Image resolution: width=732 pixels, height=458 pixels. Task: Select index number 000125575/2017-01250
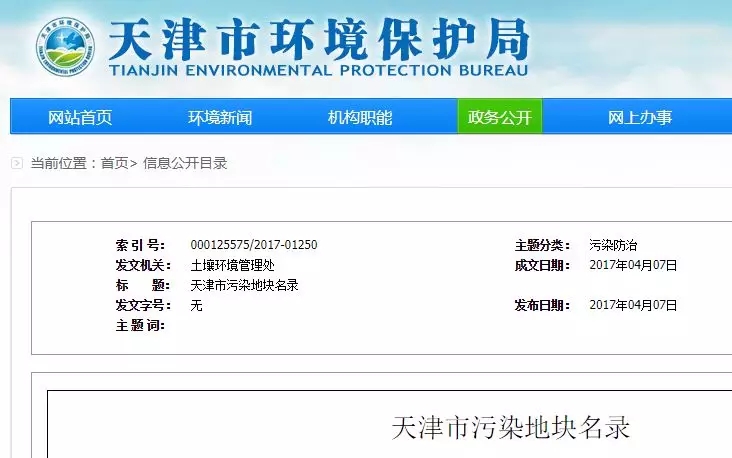(254, 245)
